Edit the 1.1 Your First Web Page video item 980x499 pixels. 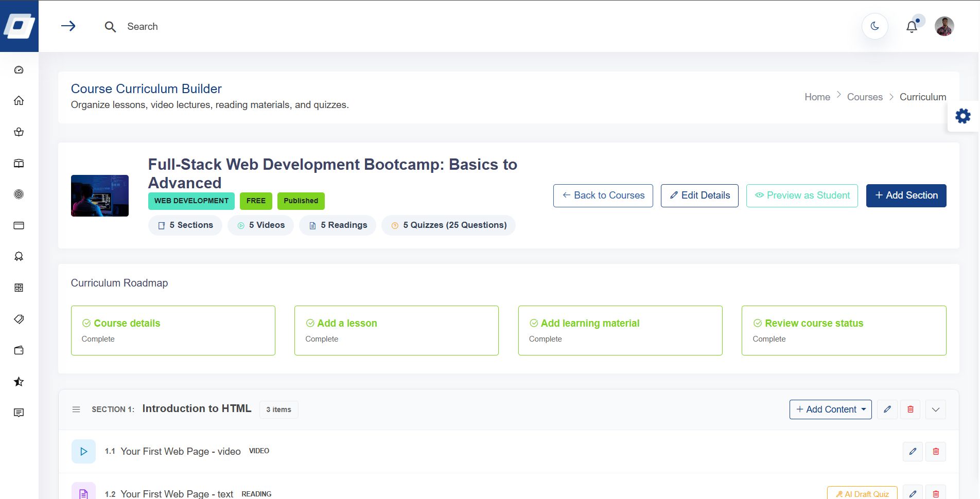pos(913,452)
